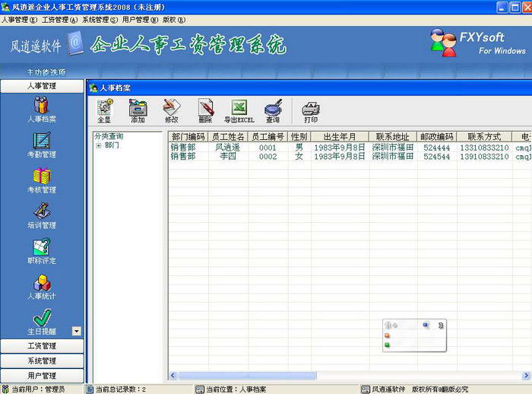Image resolution: width=532 pixels, height=394 pixels.
Task: Sort by the 部门编码 column header
Action: click(188, 137)
